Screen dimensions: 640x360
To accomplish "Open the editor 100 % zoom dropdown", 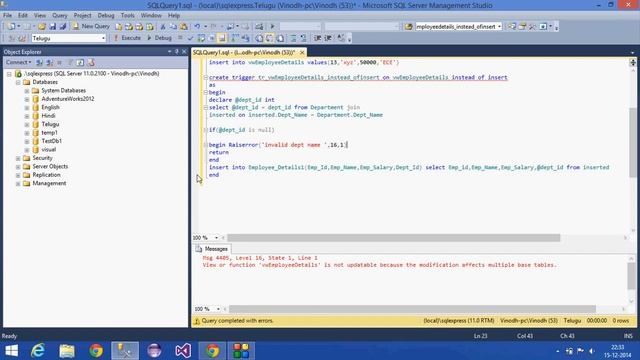I will pos(216,238).
